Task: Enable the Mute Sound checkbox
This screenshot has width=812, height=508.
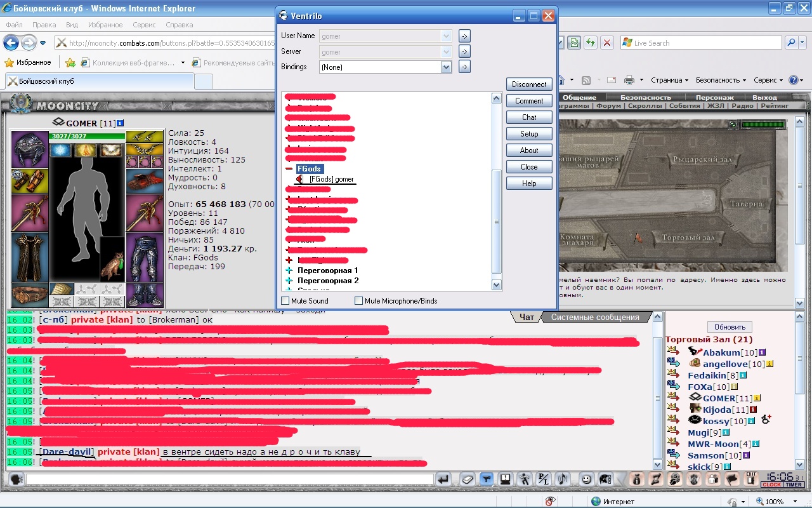Action: coord(285,301)
